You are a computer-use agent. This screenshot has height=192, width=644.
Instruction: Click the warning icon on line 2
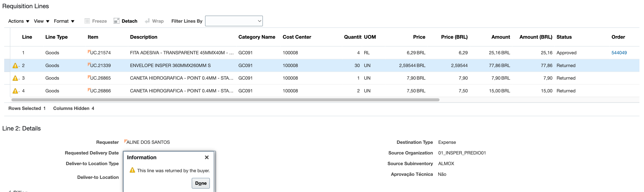point(15,65)
